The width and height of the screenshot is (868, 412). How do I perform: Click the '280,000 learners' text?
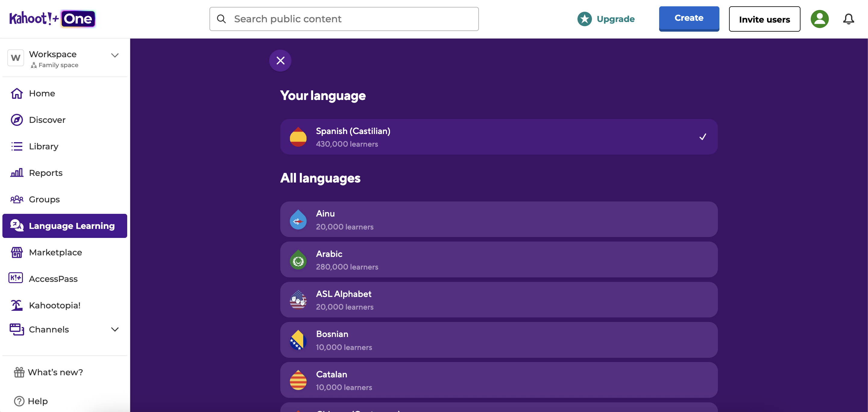pos(347,267)
